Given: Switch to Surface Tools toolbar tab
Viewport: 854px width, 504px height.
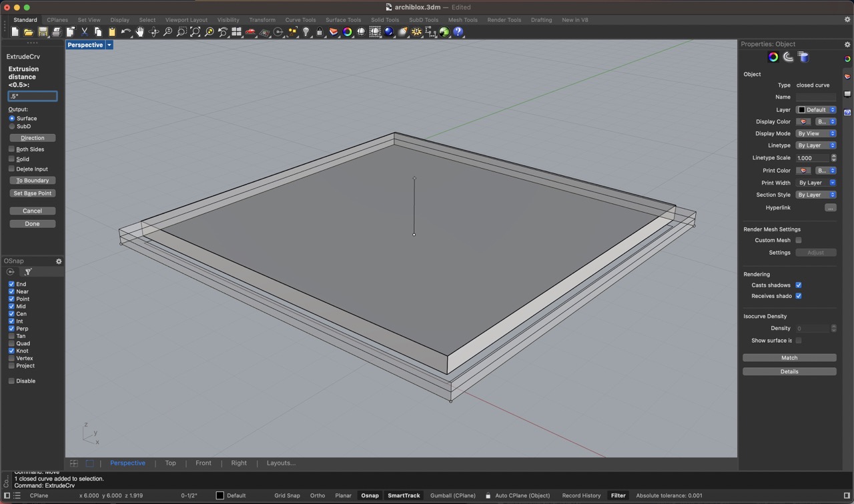Looking at the screenshot, I should tap(343, 20).
